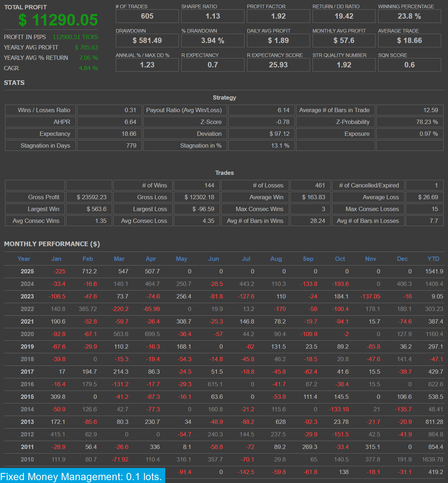Select the Oct column header
This screenshot has width=448, height=483.
click(x=340, y=259)
